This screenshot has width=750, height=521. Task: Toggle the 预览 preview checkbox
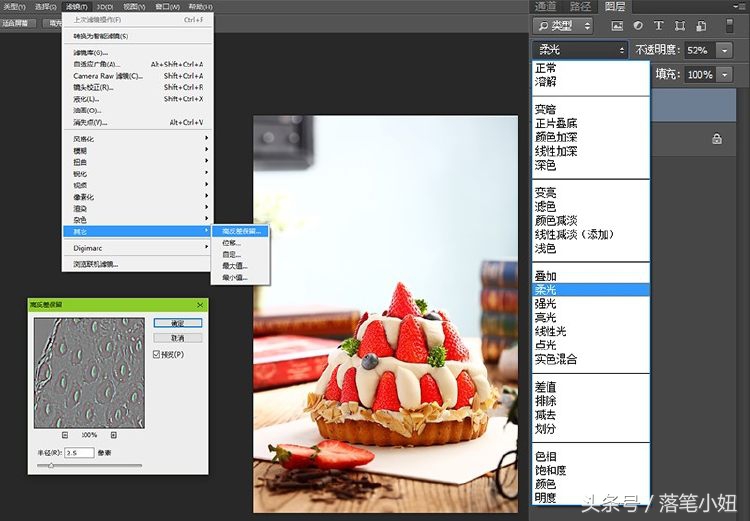point(156,354)
